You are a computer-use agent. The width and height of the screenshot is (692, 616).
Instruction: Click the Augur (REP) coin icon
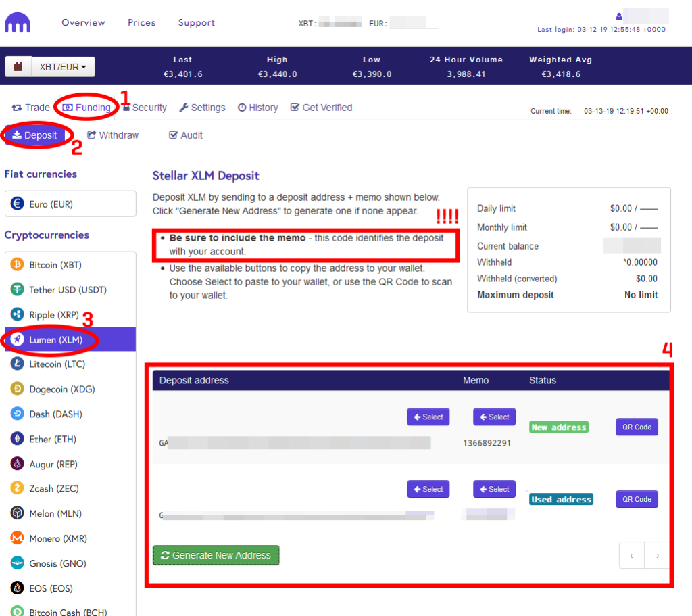coord(17,464)
